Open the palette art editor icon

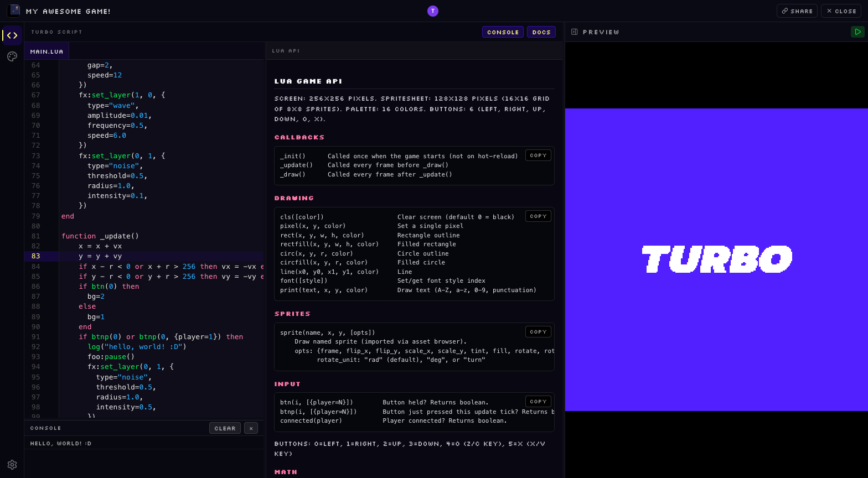tap(12, 56)
